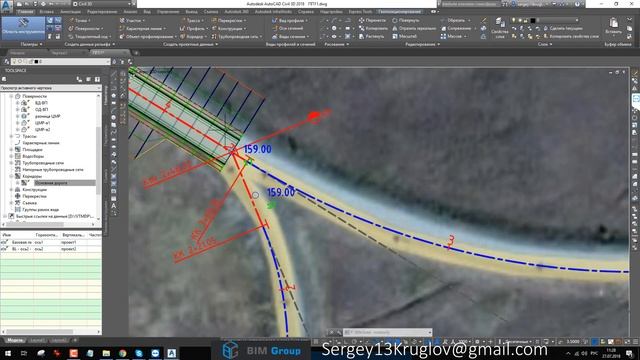Select the Отразить зеркально (Mirror) tool
The image size is (640, 360).
[414, 28]
